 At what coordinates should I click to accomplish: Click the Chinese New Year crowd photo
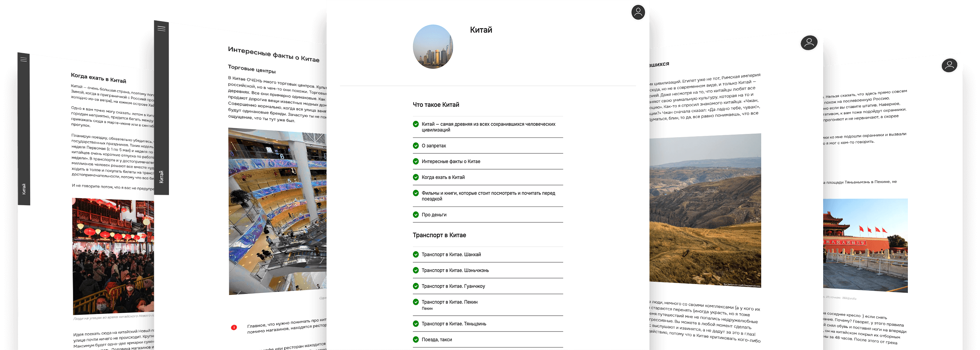(x=113, y=256)
